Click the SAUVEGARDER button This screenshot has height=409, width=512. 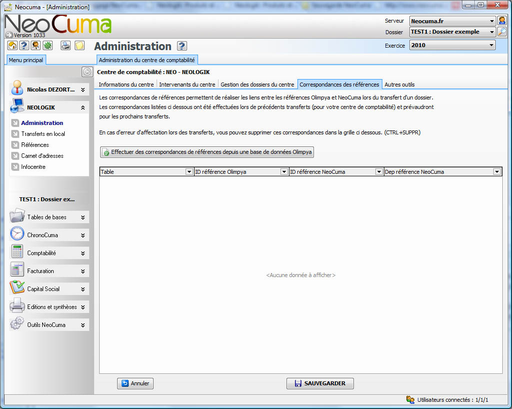[320, 383]
